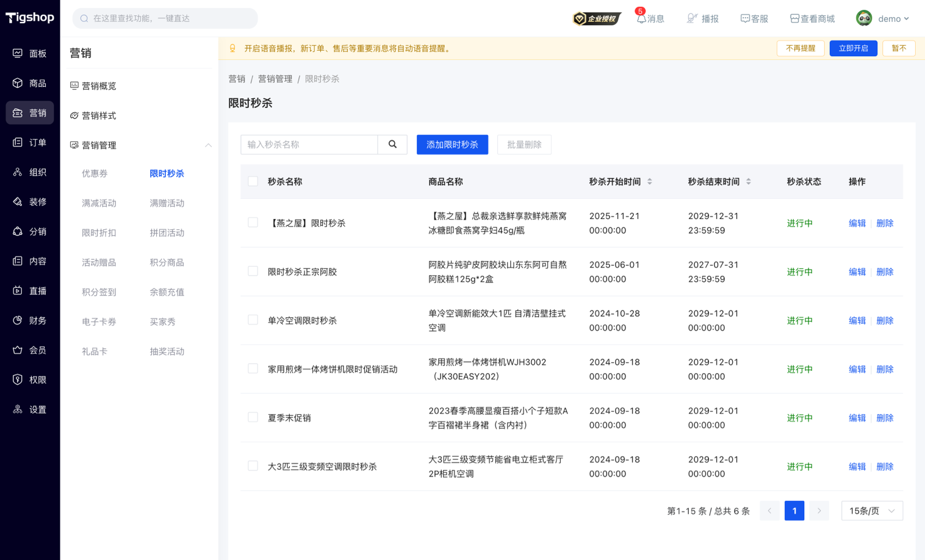The width and height of the screenshot is (925, 560).
Task: Open the 直播 sidebar icon
Action: coord(18,290)
